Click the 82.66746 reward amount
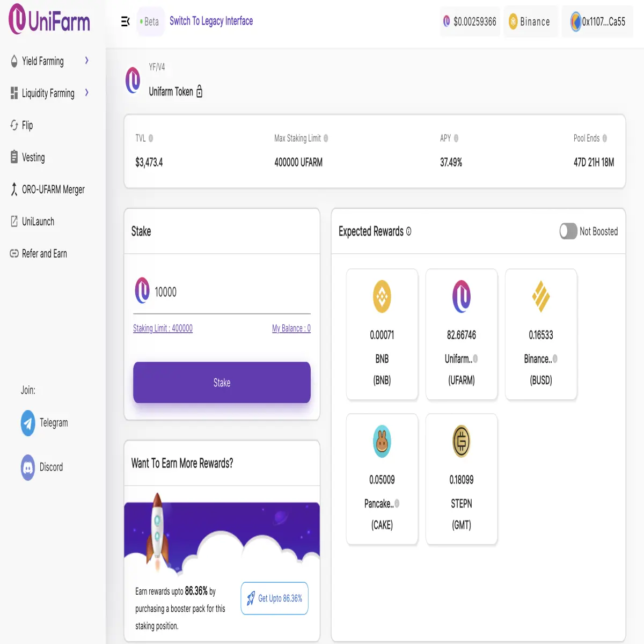 point(462,335)
